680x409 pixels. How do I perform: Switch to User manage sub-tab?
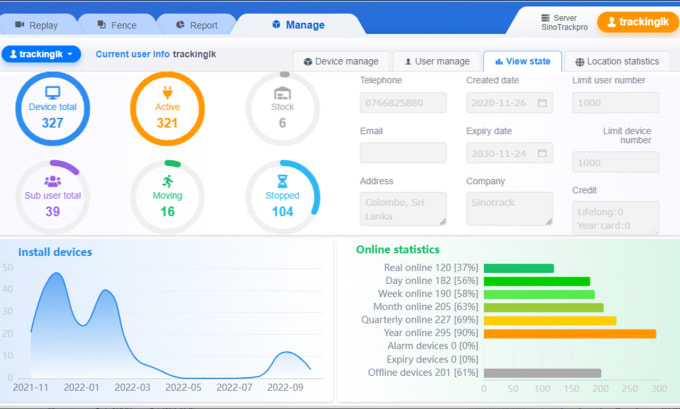(x=437, y=62)
